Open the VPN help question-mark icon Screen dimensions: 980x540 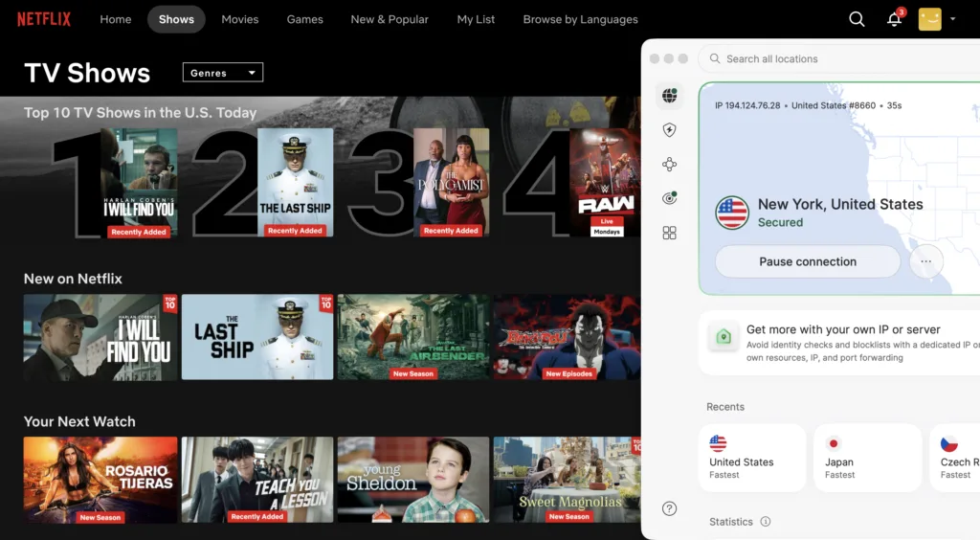[669, 508]
